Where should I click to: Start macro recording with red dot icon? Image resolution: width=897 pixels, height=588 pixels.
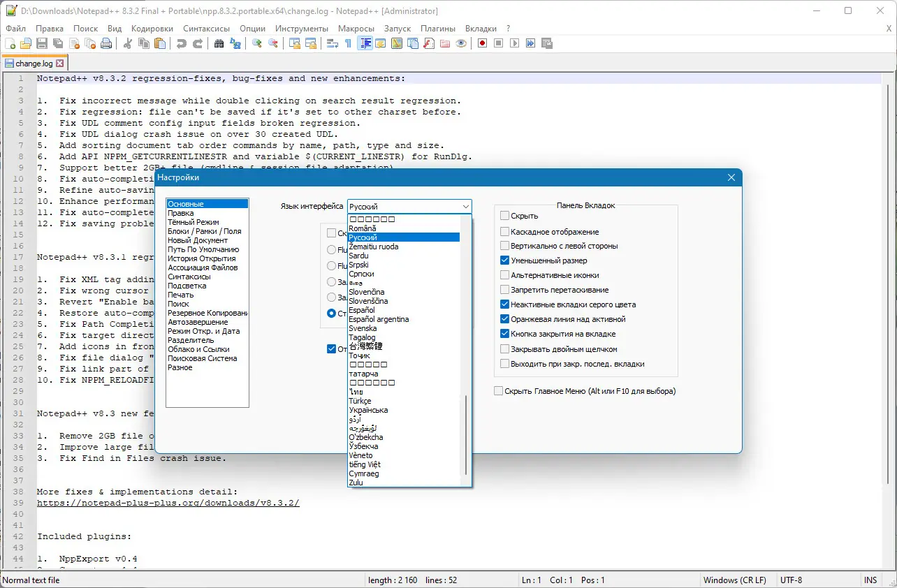[x=482, y=43]
